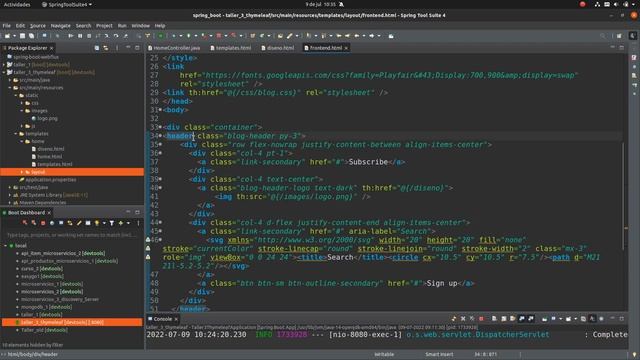Open Package Explorer view menu
The image size is (640, 360).
tap(117, 48)
